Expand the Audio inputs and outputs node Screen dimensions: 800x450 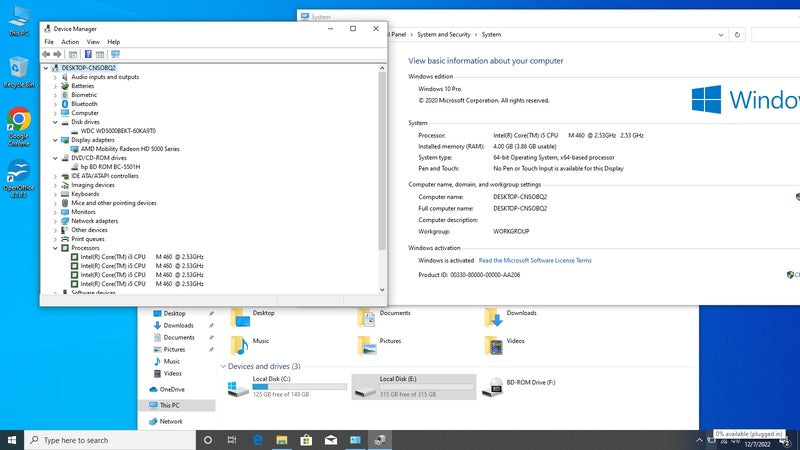[56, 77]
